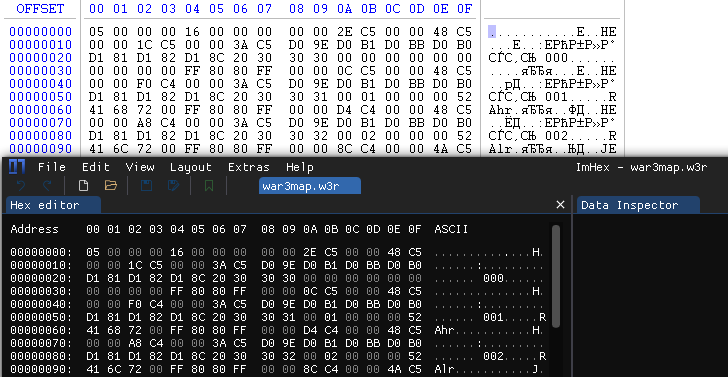Select address 00000080: row in ImHex

(41, 357)
